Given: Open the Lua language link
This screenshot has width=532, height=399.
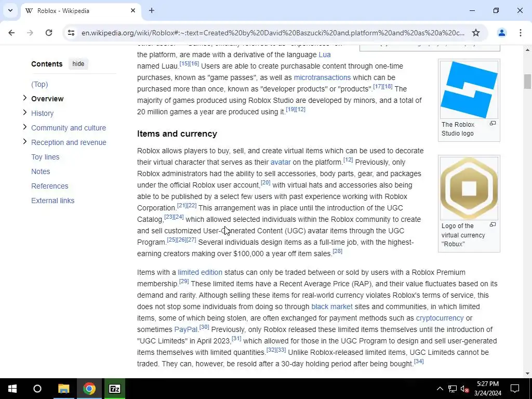Looking at the screenshot, I should (324, 55).
